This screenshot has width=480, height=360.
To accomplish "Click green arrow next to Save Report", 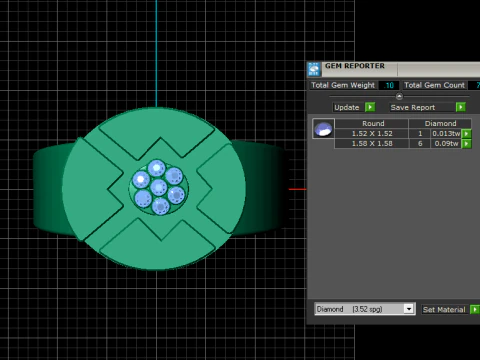I will 461,107.
